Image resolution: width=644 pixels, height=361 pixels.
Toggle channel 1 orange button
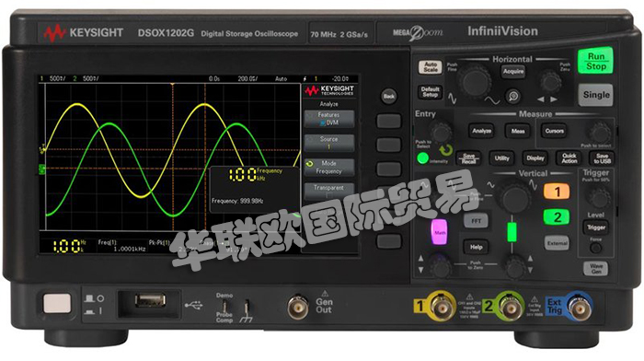pyautogui.click(x=557, y=192)
